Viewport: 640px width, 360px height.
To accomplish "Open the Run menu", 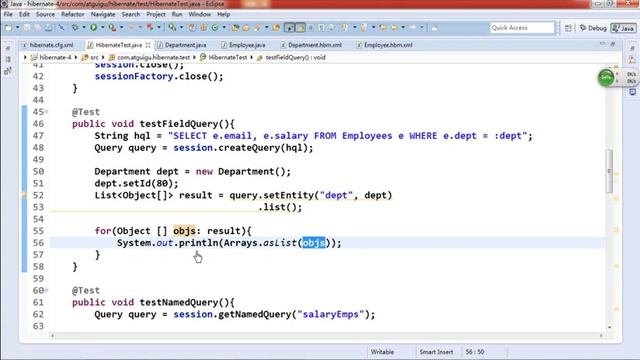I will coord(177,14).
